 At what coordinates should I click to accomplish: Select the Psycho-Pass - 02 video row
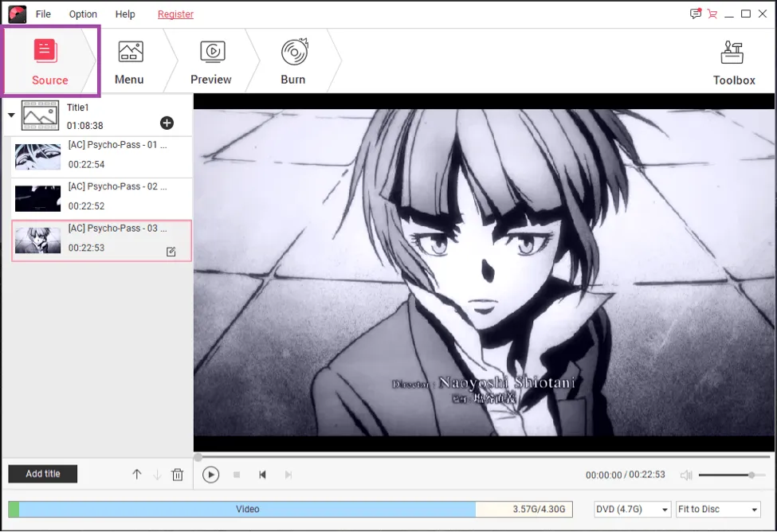pyautogui.click(x=101, y=197)
